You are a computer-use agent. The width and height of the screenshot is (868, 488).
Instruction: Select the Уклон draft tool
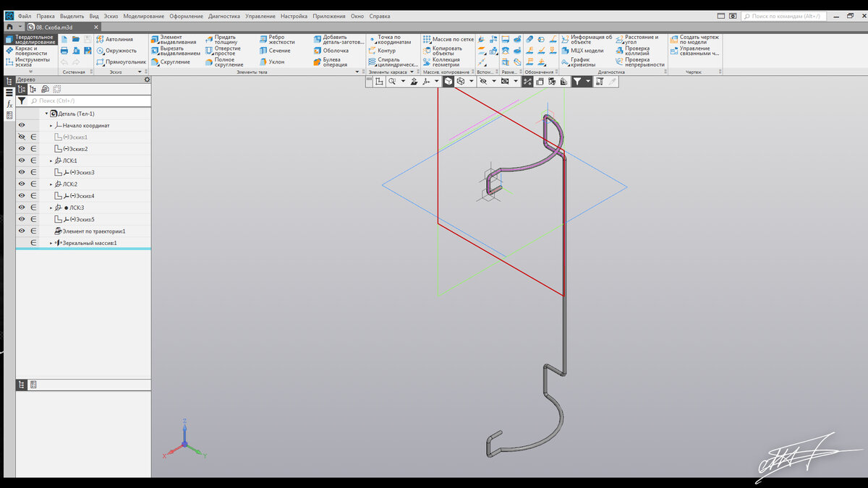click(x=272, y=62)
